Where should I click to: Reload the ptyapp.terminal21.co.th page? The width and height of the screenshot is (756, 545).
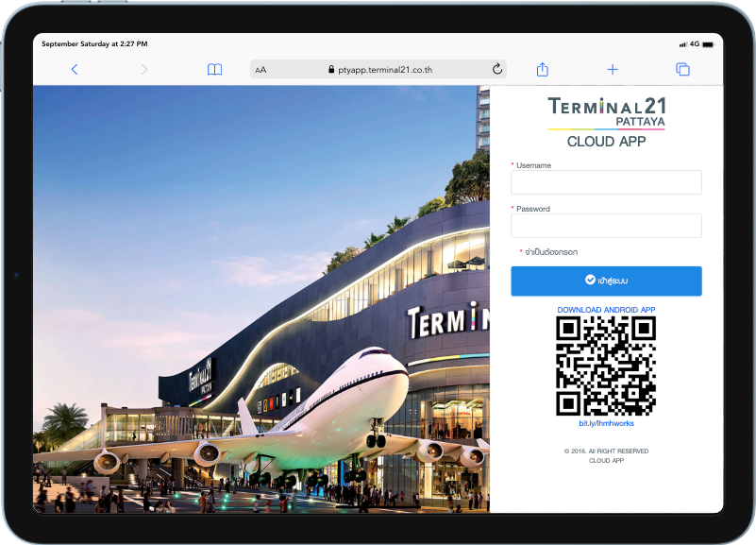click(497, 69)
